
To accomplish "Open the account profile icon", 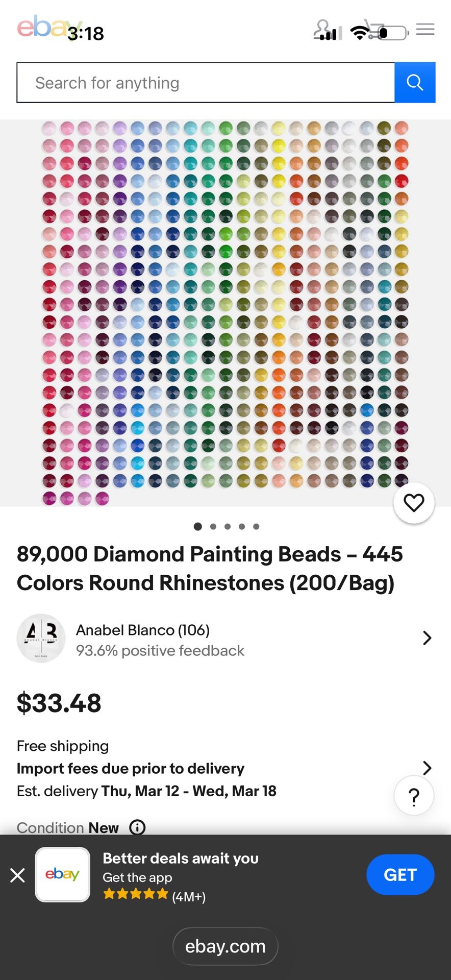I will coord(322,29).
